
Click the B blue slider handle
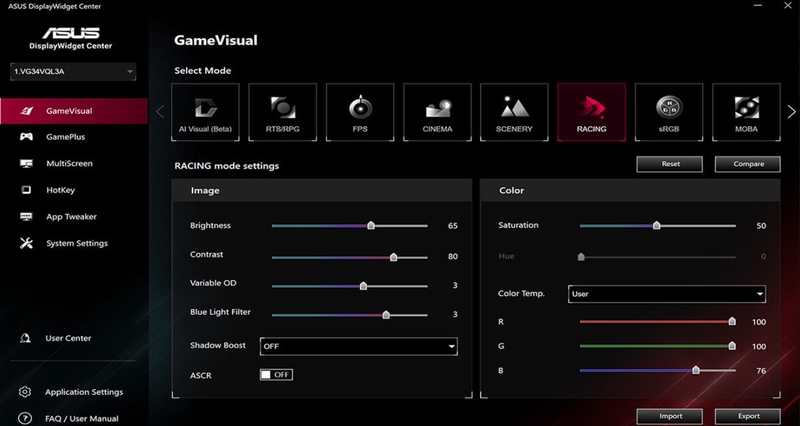pos(696,370)
